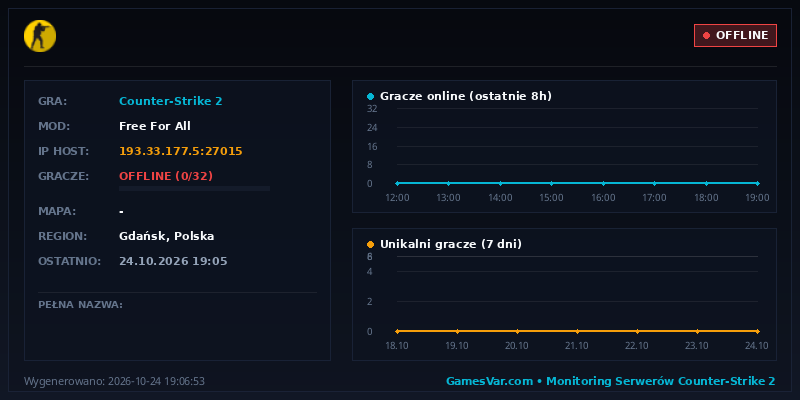Click the 17:00 data point on players chart

click(655, 183)
